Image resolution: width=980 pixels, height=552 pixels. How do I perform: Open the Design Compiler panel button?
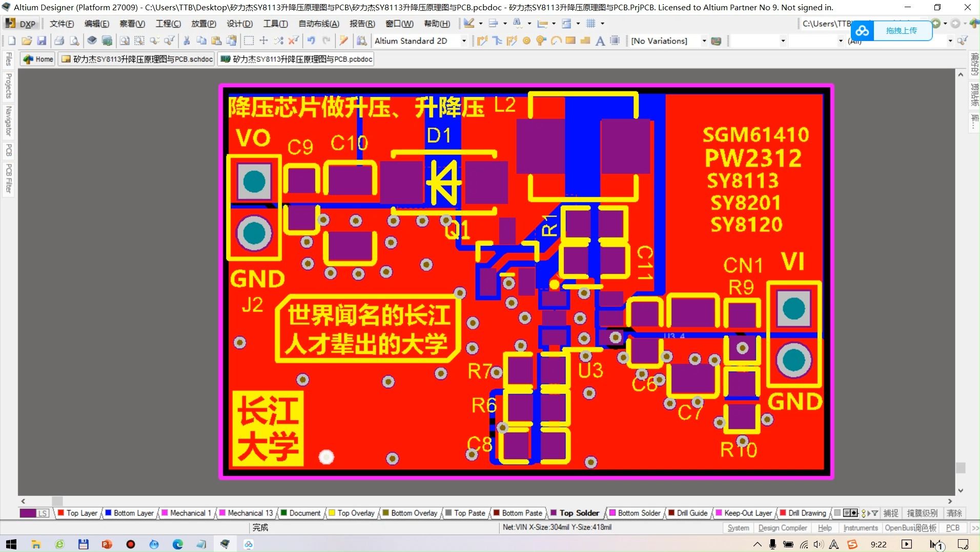pos(783,528)
